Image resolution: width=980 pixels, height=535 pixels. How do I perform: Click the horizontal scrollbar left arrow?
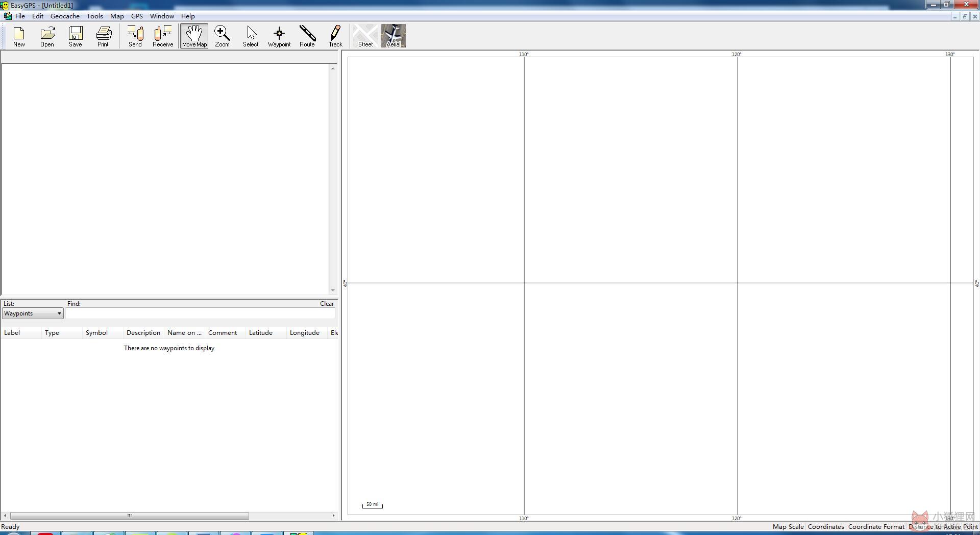pyautogui.click(x=5, y=516)
